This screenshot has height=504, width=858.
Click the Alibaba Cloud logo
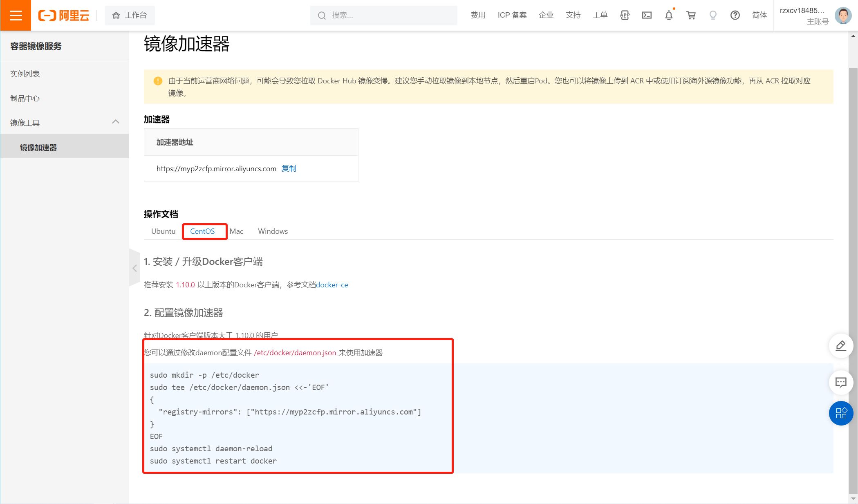point(64,16)
